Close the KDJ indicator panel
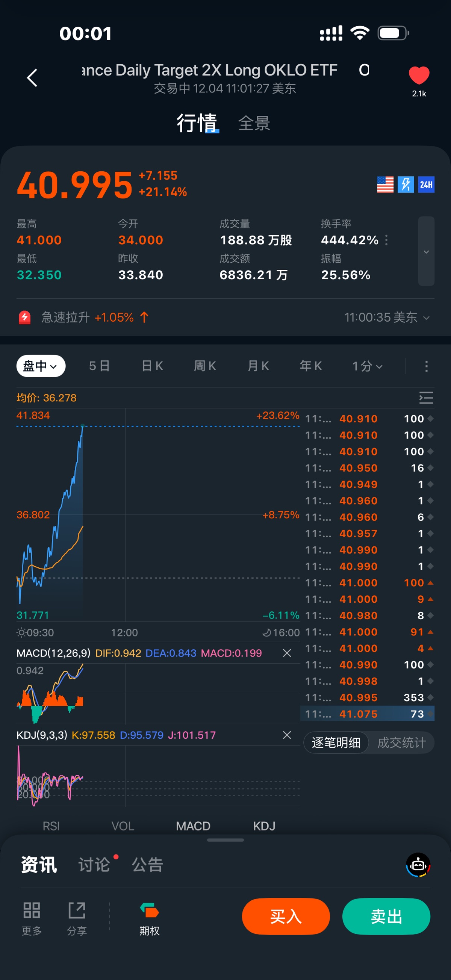The width and height of the screenshot is (451, 980). click(x=287, y=735)
